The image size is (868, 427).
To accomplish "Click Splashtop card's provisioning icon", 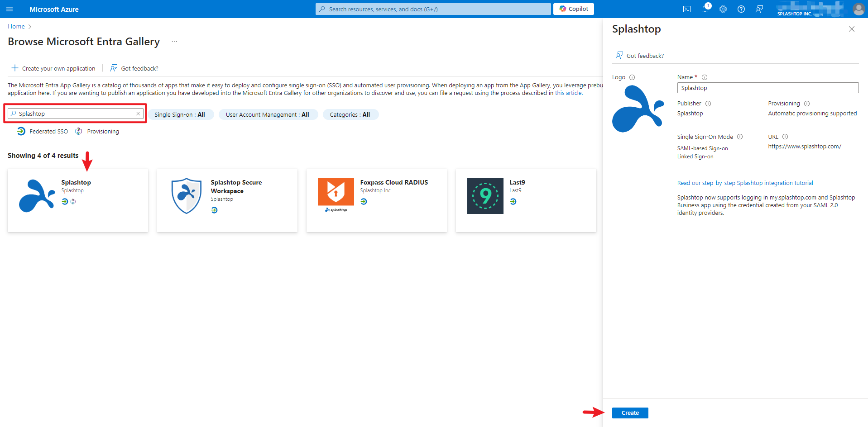I will coord(73,202).
